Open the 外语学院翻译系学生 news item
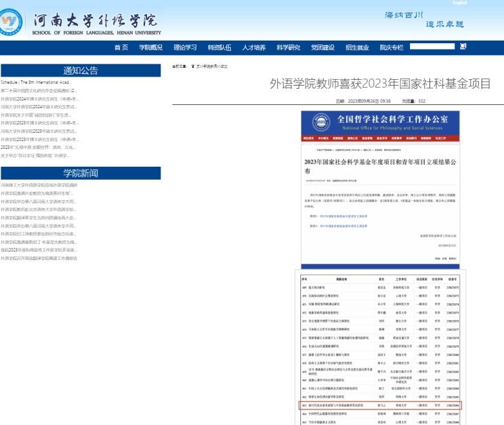This screenshot has height=425, width=504. pyautogui.click(x=39, y=218)
